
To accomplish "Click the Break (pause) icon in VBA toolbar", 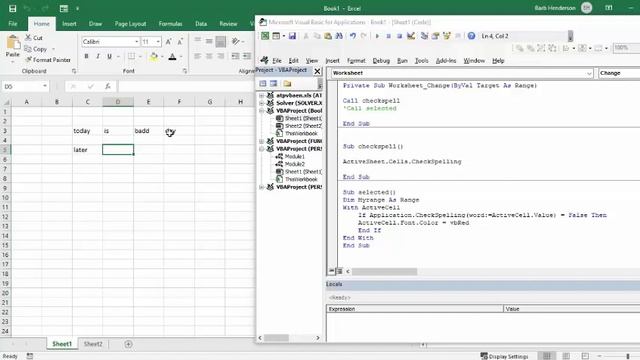I will (388, 36).
